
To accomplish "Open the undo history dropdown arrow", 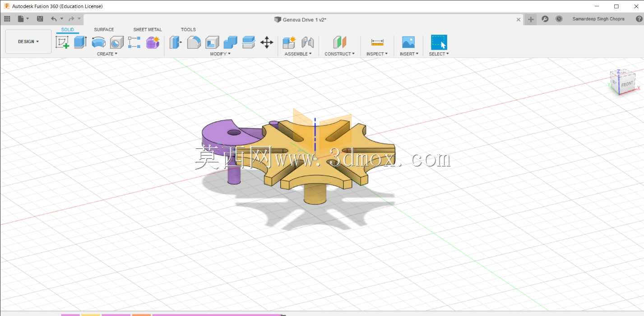I will [x=62, y=19].
